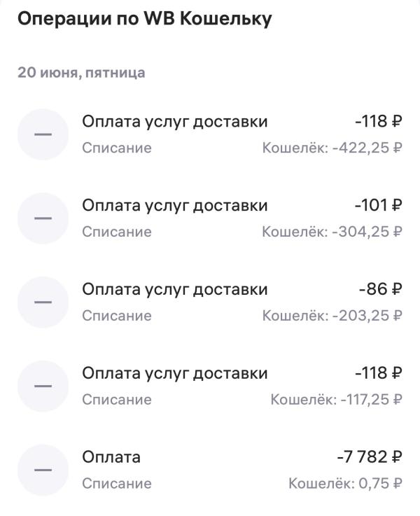Click the "Операции по WB Кошельку" heading

pyautogui.click(x=144, y=20)
